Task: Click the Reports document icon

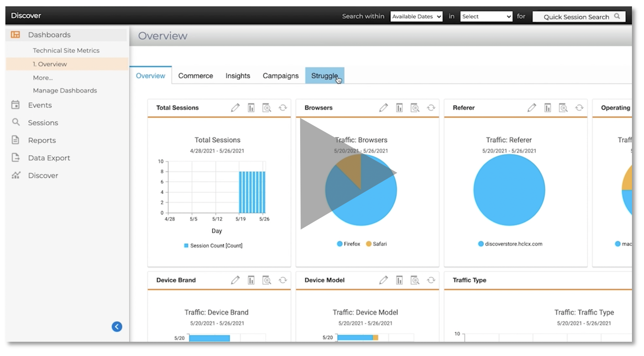Action: pos(15,140)
